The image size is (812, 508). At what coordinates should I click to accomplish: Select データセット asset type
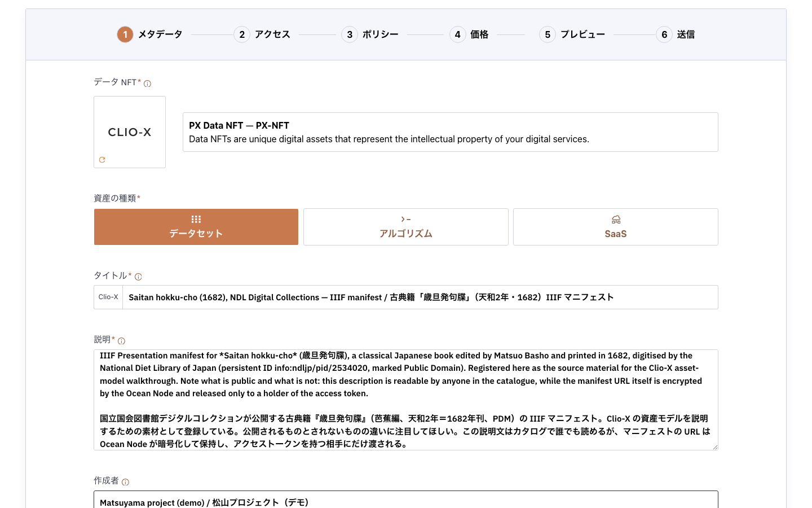[196, 227]
